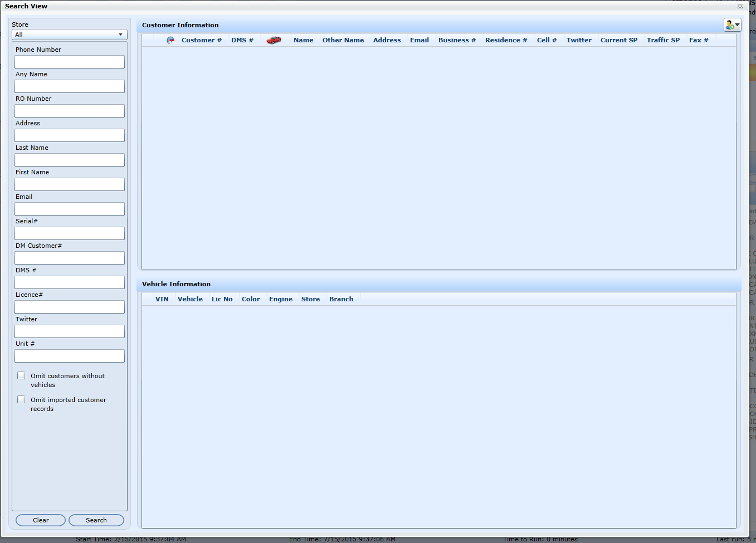Click the Engine column header

click(280, 299)
